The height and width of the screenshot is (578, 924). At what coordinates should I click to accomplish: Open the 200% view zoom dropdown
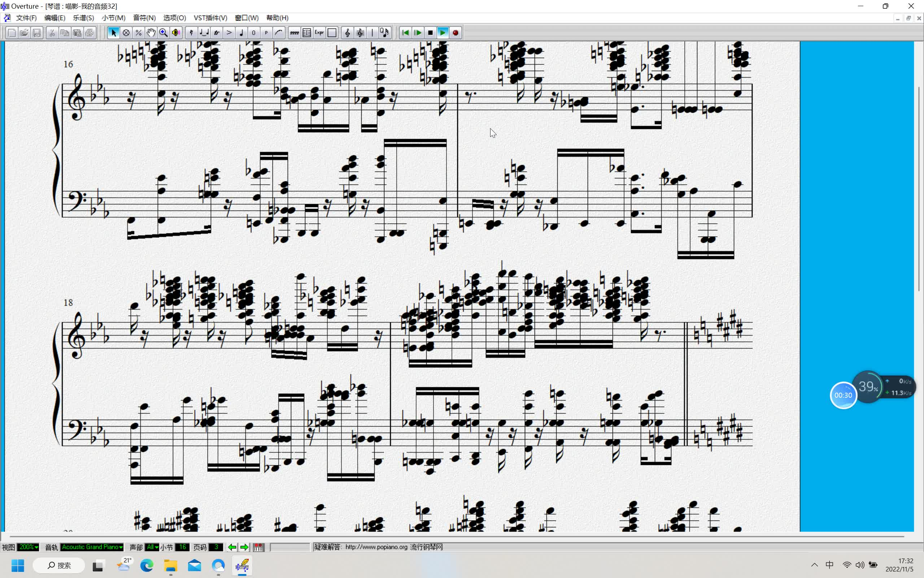(x=28, y=547)
